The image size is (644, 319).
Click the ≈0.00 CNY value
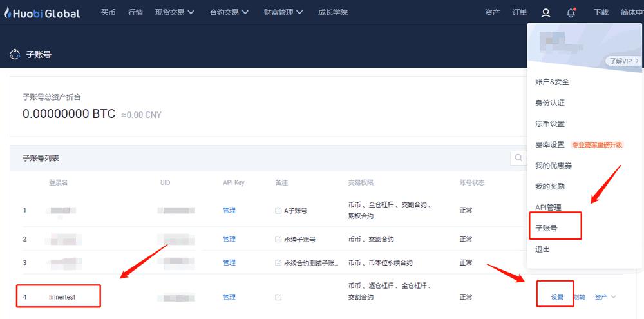pos(141,115)
